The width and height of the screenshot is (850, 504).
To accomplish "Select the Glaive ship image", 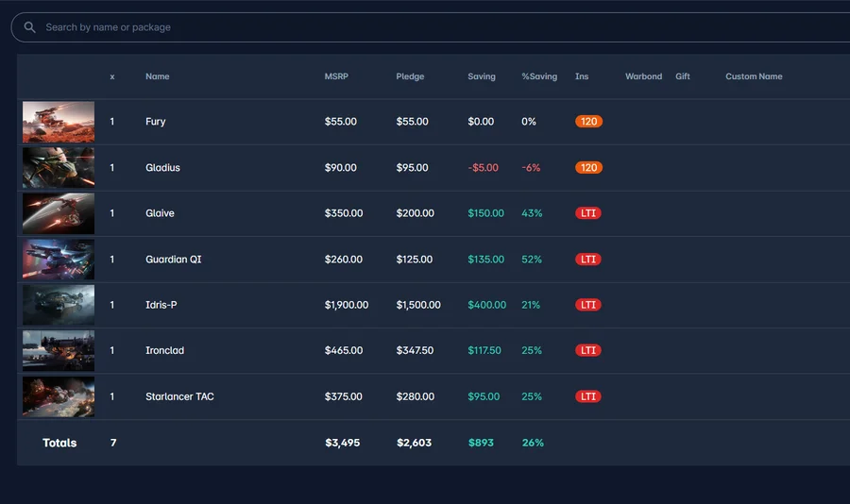I will click(59, 213).
